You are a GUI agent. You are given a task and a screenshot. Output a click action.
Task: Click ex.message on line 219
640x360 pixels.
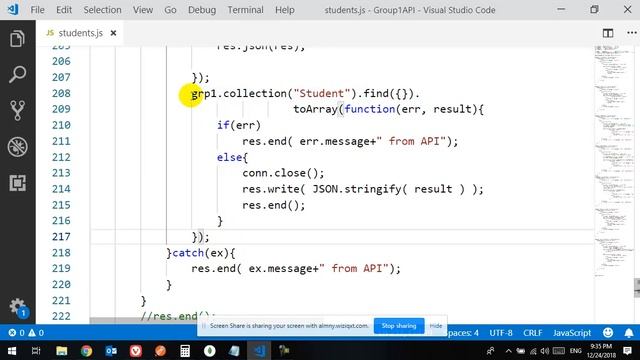(x=280, y=269)
